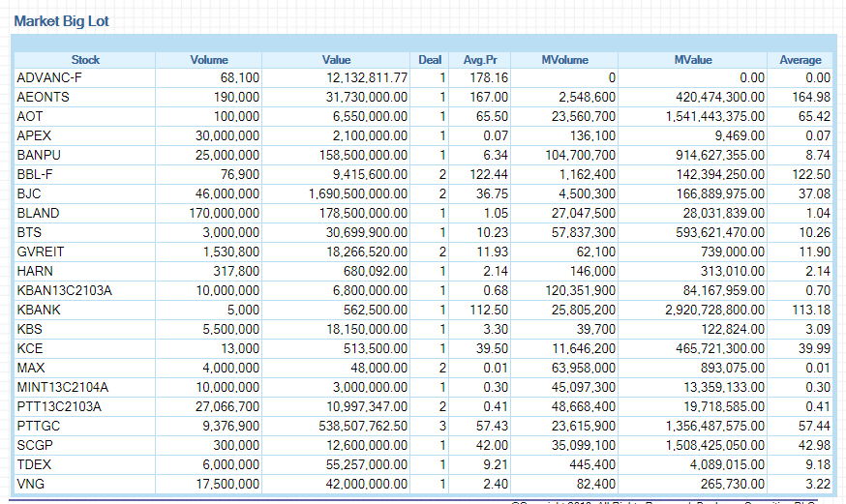Select the SCGP stock name

point(35,446)
